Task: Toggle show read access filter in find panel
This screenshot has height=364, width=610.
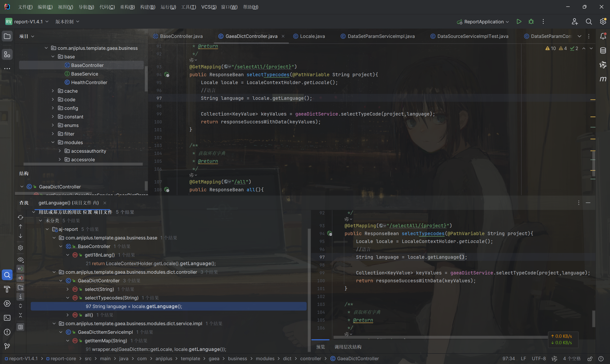Action: click(20, 268)
